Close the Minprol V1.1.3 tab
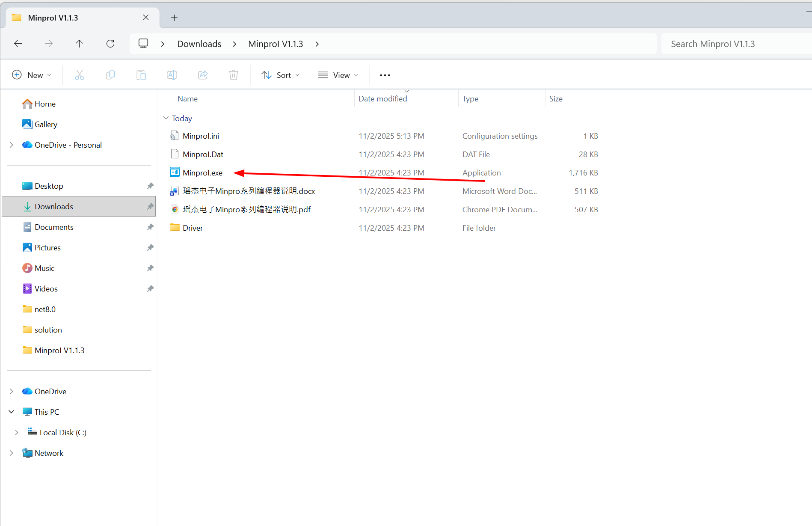The width and height of the screenshot is (812, 526). 146,18
